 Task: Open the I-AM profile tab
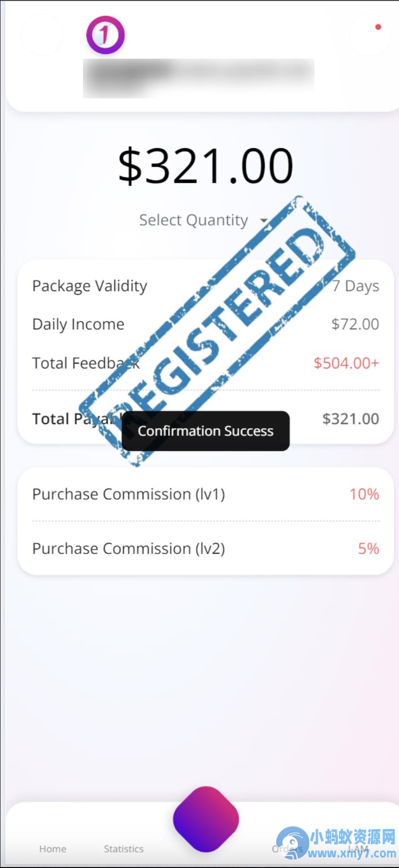[359, 849]
